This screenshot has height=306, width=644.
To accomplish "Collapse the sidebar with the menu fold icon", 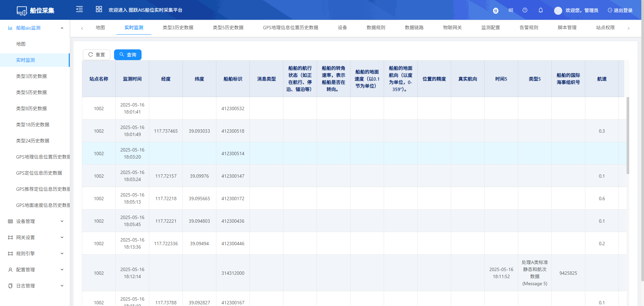I will point(79,9).
